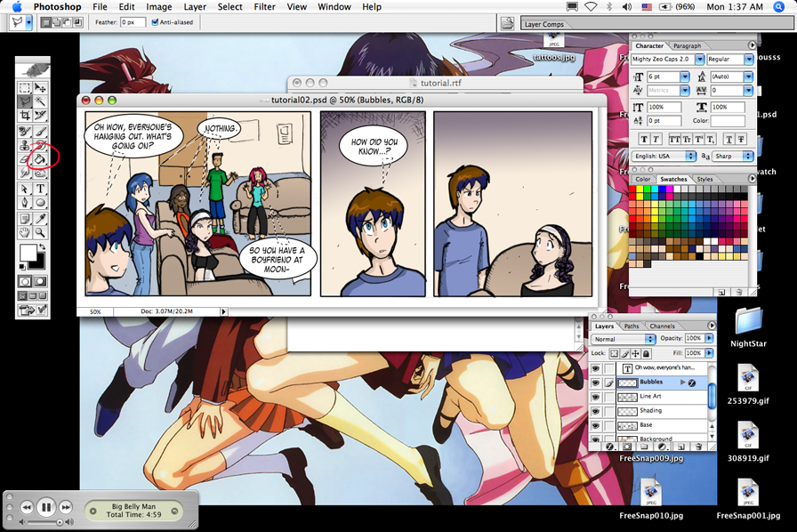Add a layer style in Layers panel
Image resolution: width=797 pixels, height=532 pixels.
[x=611, y=447]
